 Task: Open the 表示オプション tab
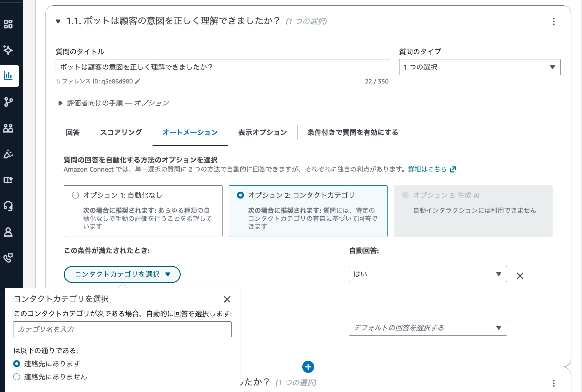pyautogui.click(x=263, y=132)
